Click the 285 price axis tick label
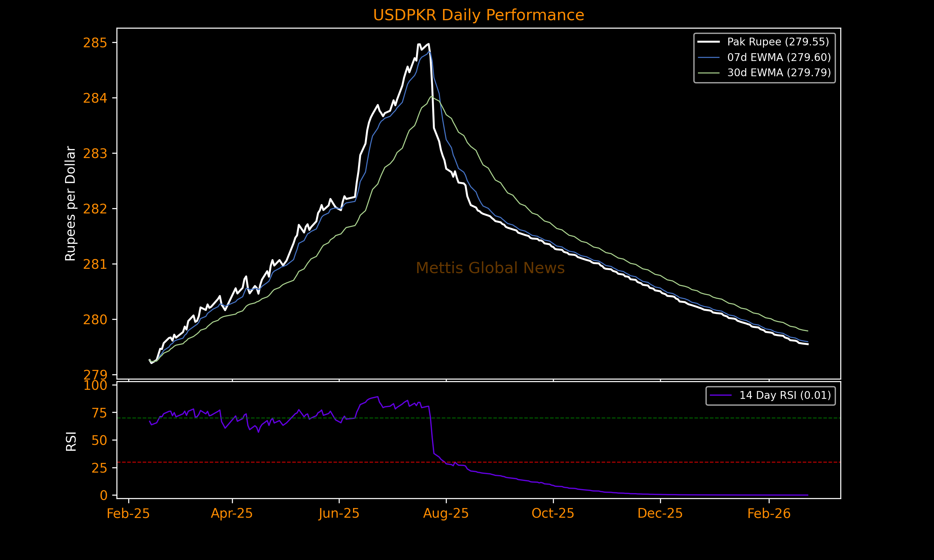Image resolution: width=934 pixels, height=560 pixels. [95, 43]
